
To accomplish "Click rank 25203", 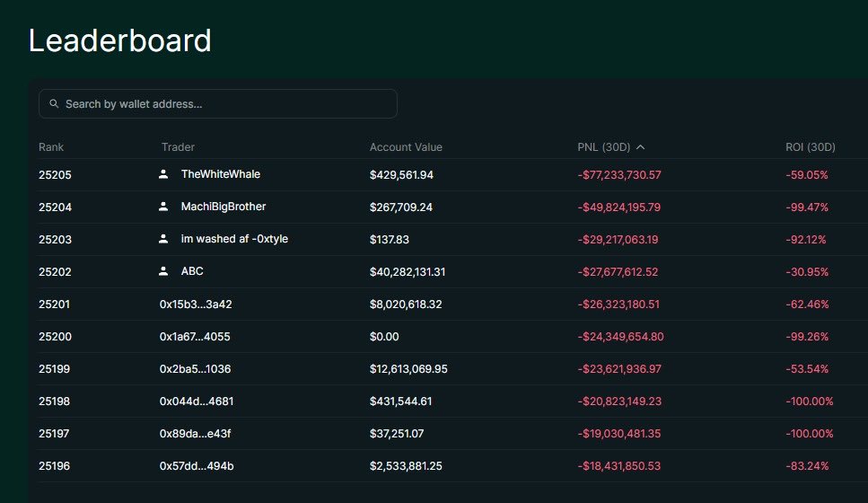I will click(55, 239).
